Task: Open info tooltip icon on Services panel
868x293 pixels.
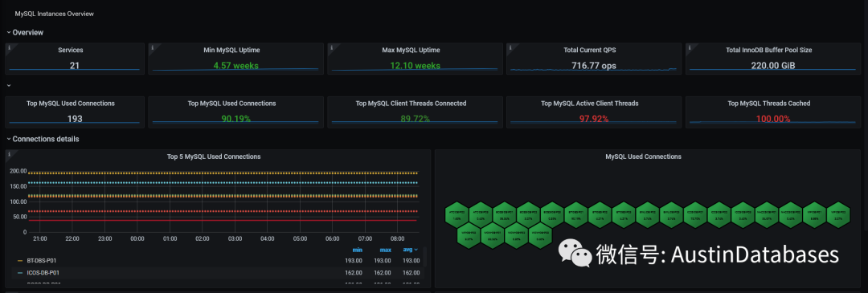Action: point(9,48)
